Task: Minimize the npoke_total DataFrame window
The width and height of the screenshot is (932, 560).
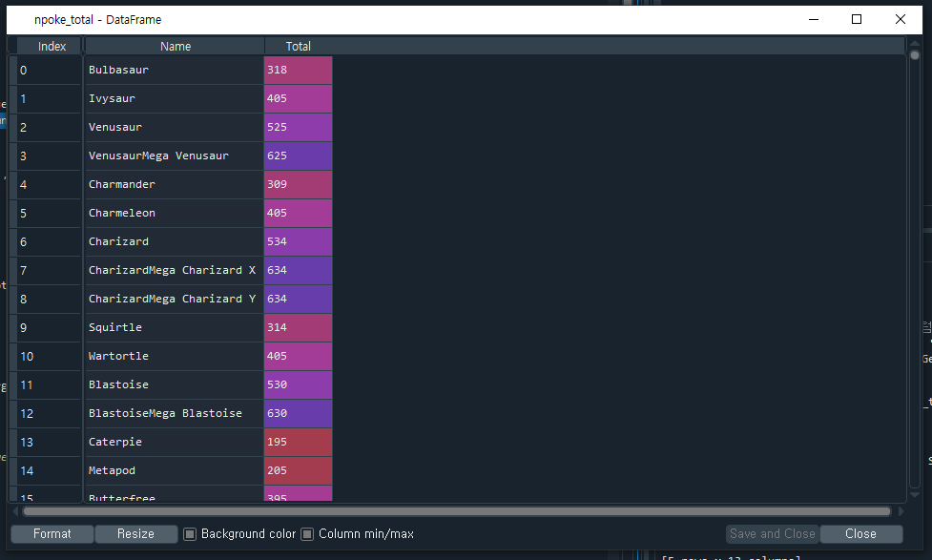Action: click(814, 20)
